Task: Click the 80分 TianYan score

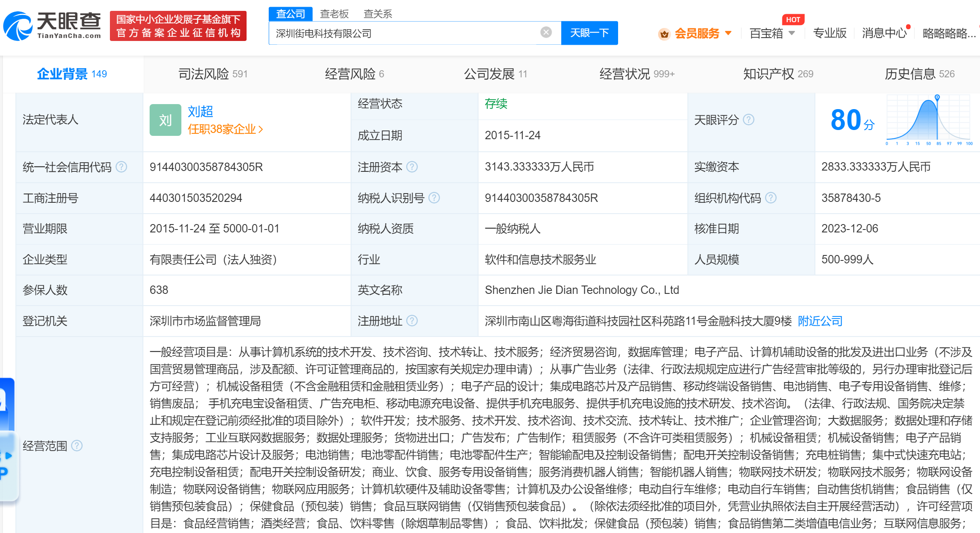Action: 853,120
